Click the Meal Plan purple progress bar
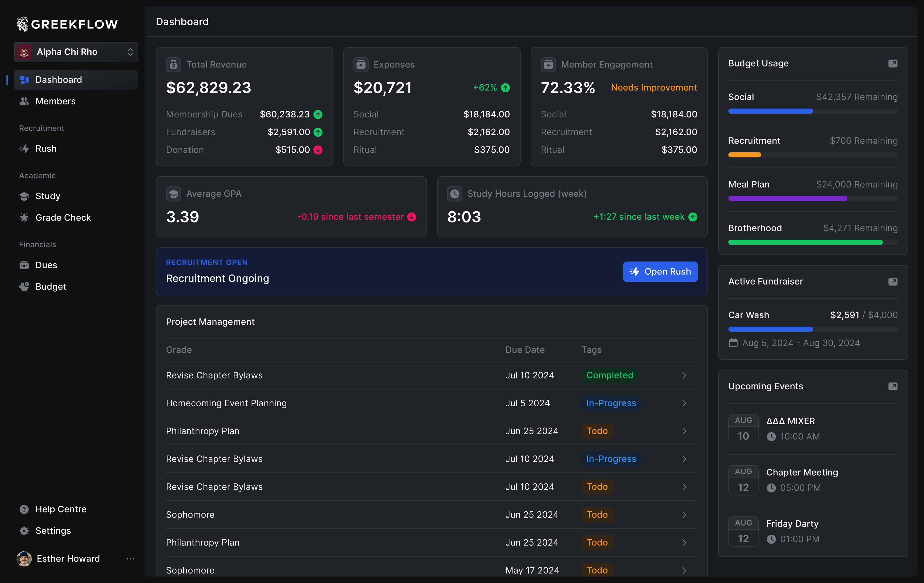The height and width of the screenshot is (583, 924). [x=813, y=199]
